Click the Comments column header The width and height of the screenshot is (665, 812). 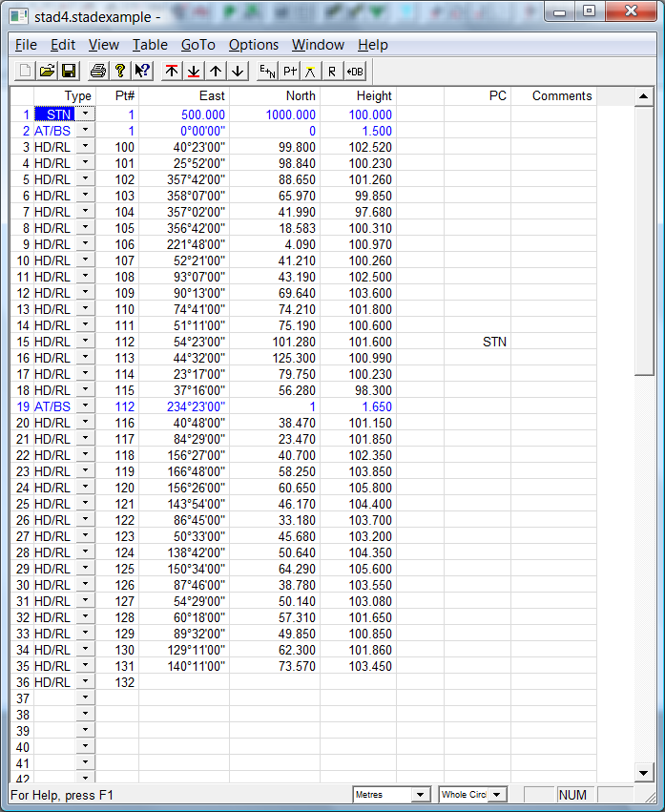(x=562, y=95)
